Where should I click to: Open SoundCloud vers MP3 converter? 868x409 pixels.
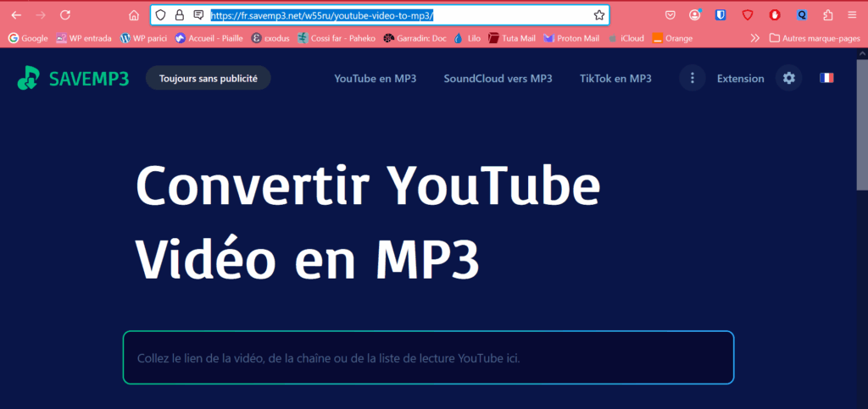[x=498, y=78]
